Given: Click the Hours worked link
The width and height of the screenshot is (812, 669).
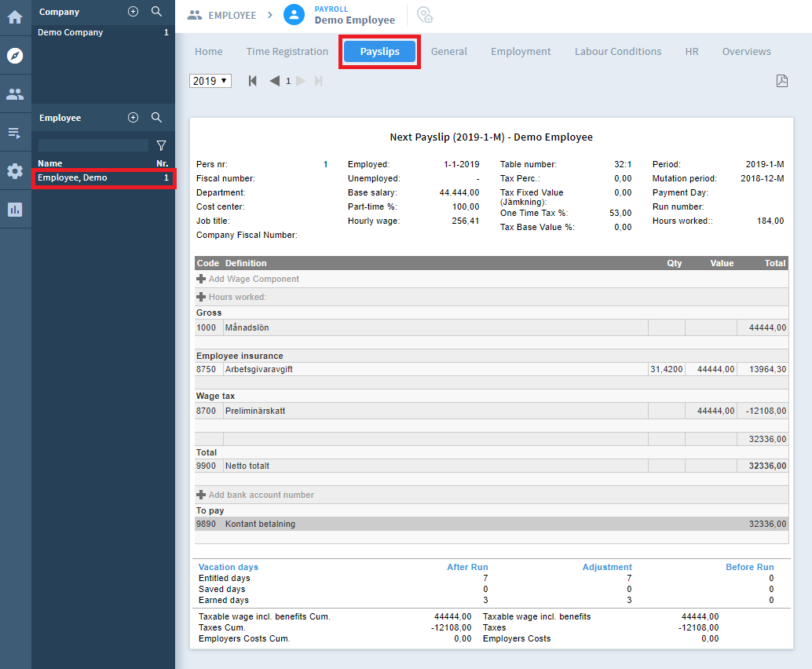Looking at the screenshot, I should coord(237,297).
